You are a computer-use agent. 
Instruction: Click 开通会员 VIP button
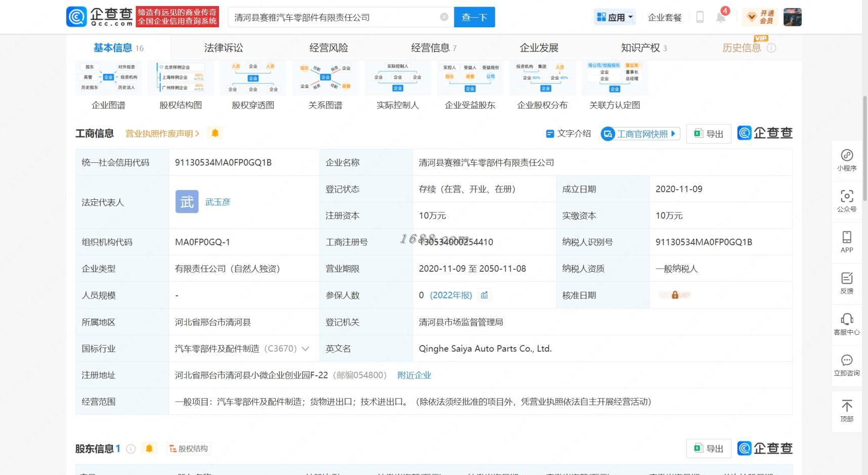coord(760,17)
